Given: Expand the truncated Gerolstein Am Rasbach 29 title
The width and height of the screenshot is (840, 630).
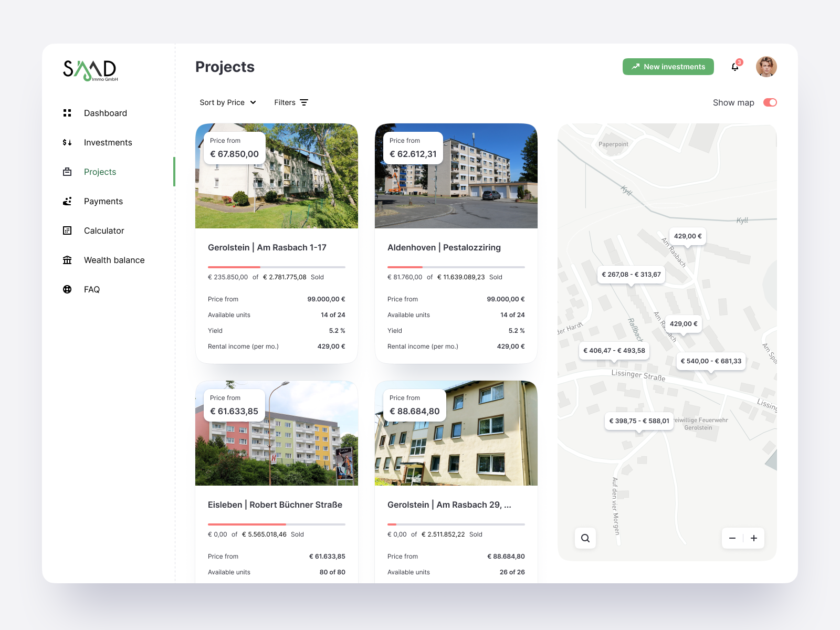Looking at the screenshot, I should point(449,505).
